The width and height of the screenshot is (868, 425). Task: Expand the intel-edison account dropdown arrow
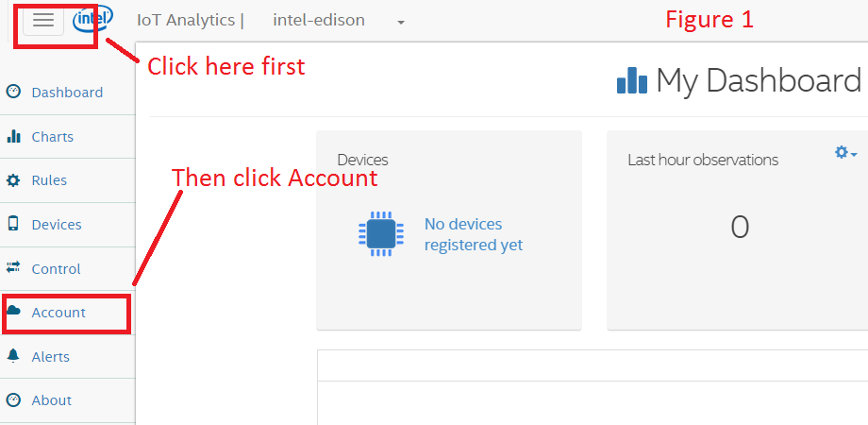click(401, 23)
